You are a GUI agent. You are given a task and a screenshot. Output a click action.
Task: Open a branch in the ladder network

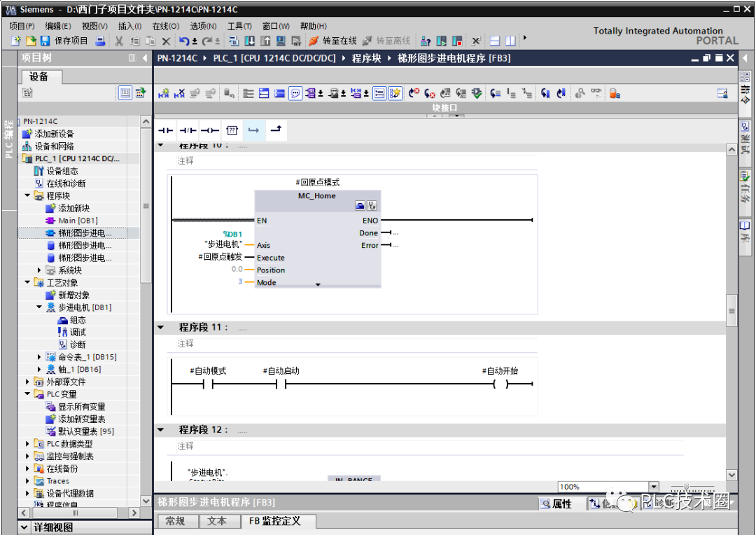point(253,130)
